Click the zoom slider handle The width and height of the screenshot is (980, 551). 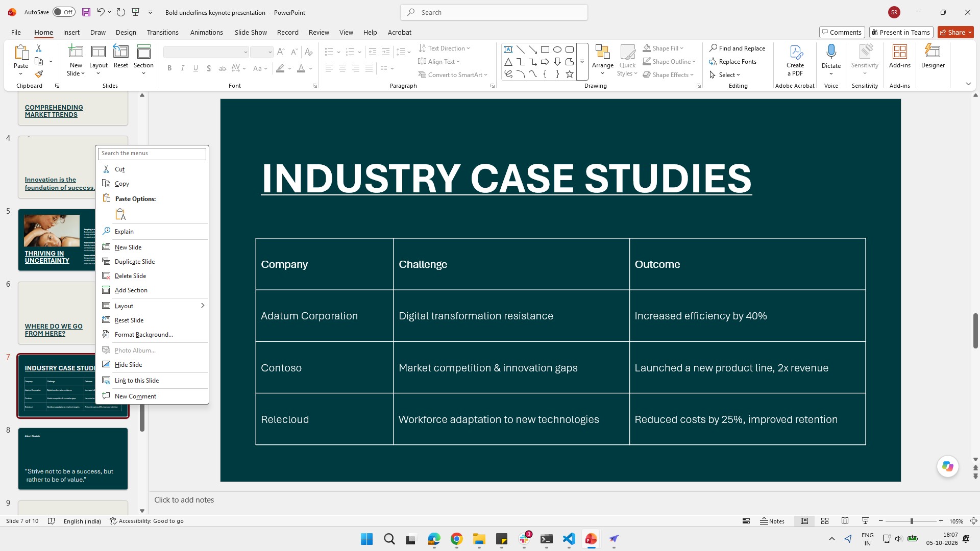click(912, 521)
